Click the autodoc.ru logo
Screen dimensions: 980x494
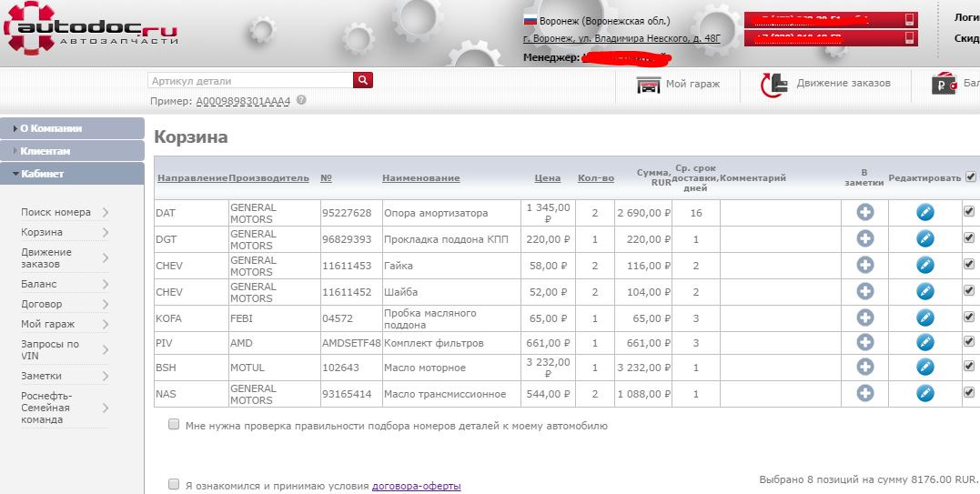tap(91, 28)
